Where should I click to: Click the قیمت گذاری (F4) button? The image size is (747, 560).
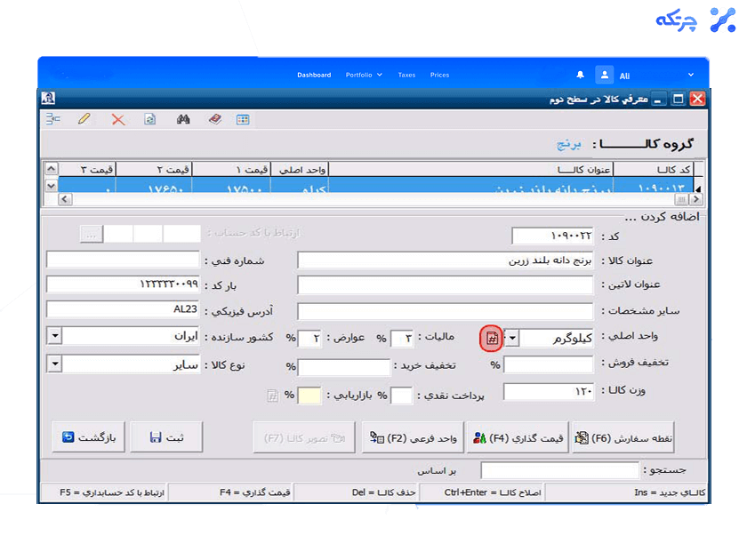518,437
